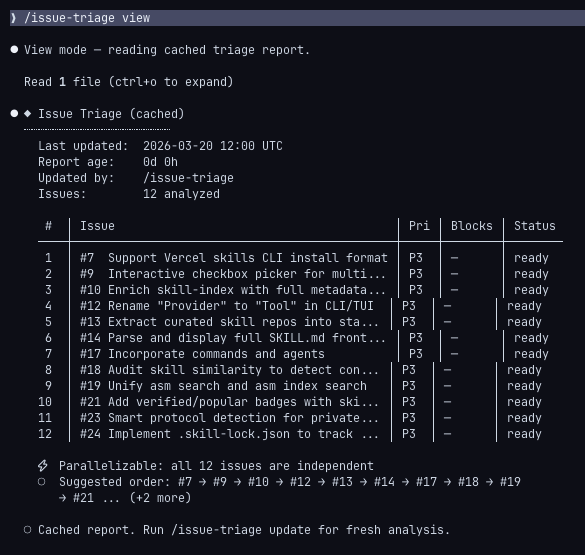Click the circle icon before Suggested order
This screenshot has height=555, width=585.
(x=41, y=482)
